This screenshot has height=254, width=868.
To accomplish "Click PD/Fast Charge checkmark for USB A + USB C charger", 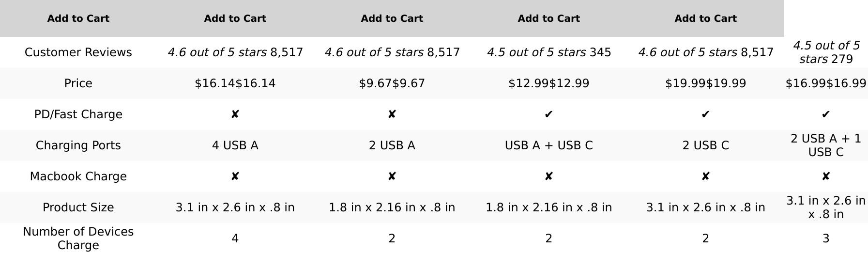I will pyautogui.click(x=548, y=114).
